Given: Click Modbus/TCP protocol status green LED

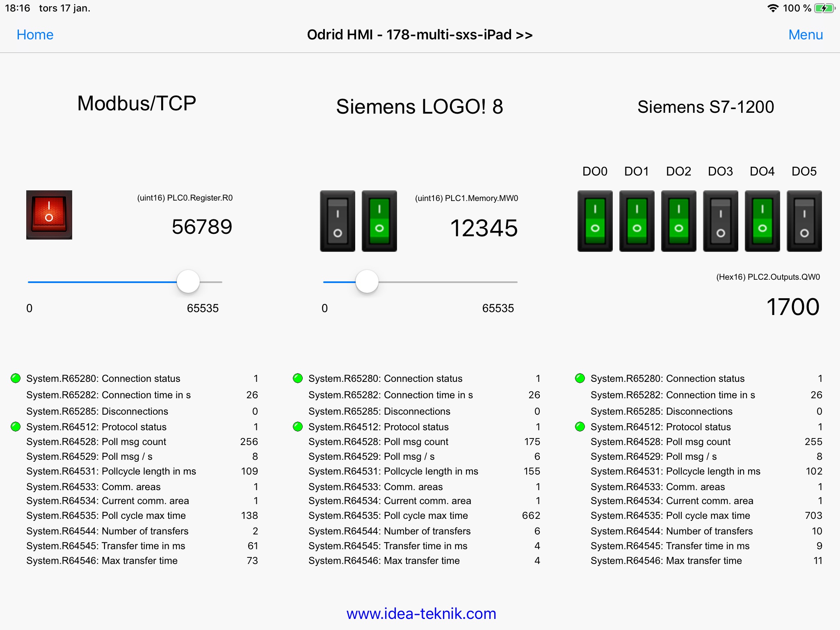Looking at the screenshot, I should click(x=16, y=427).
